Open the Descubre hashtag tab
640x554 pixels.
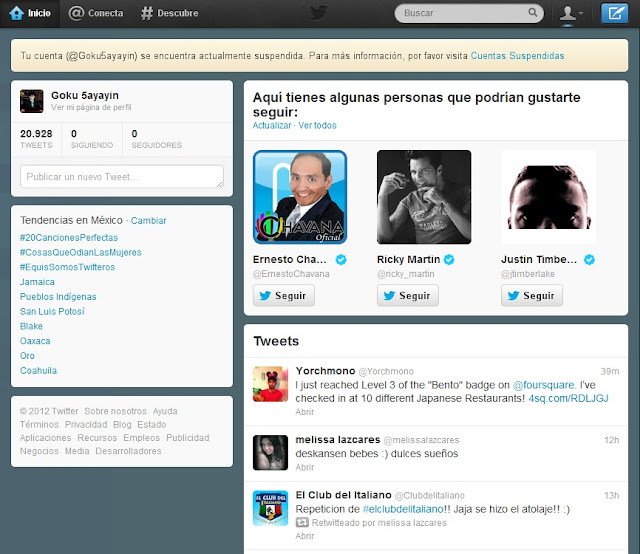pyautogui.click(x=169, y=13)
